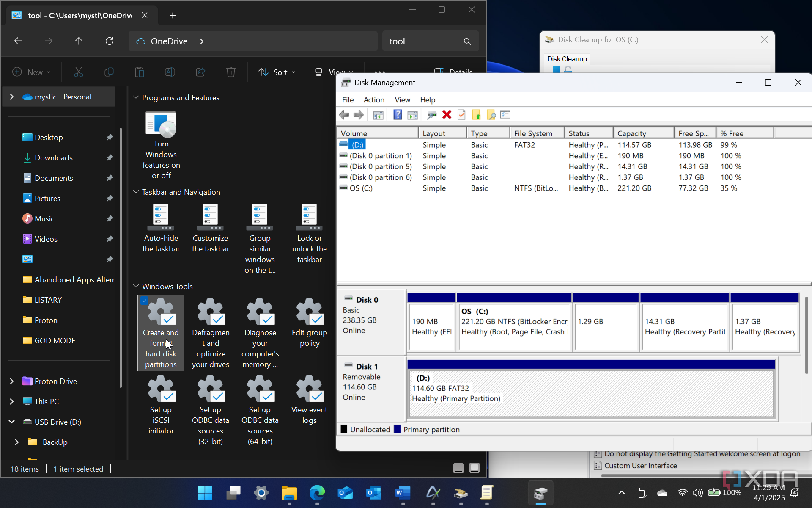Screen dimensions: 812x508
Task: Switch to large thumbnails view in status bar
Action: click(475, 468)
